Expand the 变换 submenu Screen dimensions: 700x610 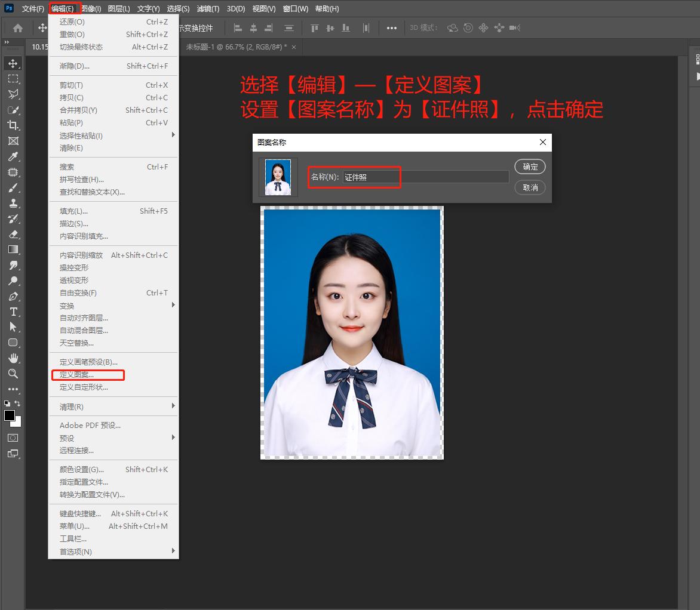113,306
